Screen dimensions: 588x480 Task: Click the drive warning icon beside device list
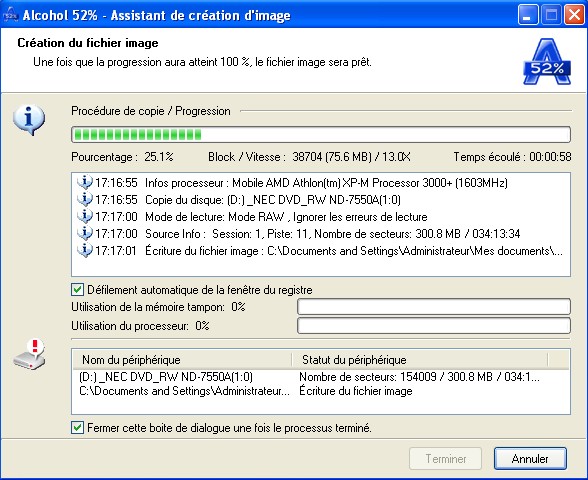point(30,354)
